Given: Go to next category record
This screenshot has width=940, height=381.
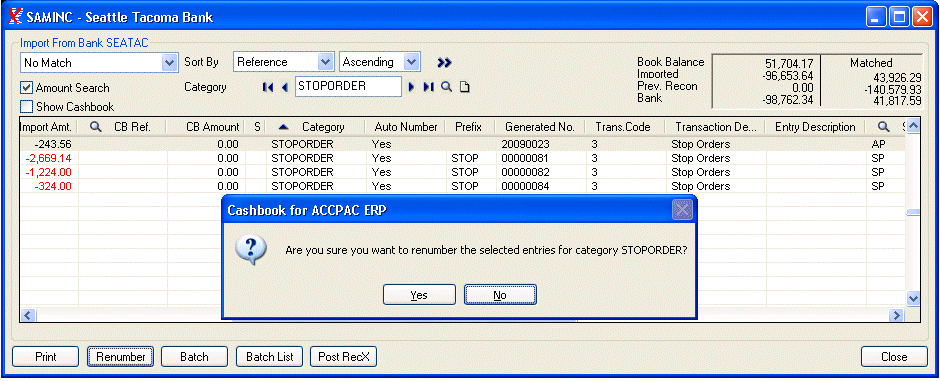Looking at the screenshot, I should [411, 87].
